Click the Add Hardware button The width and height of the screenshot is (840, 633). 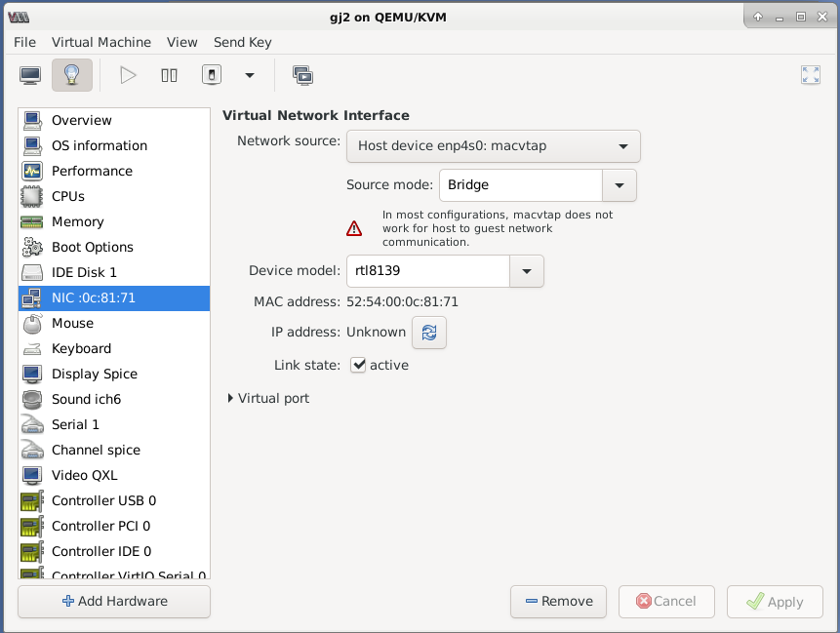(x=114, y=602)
